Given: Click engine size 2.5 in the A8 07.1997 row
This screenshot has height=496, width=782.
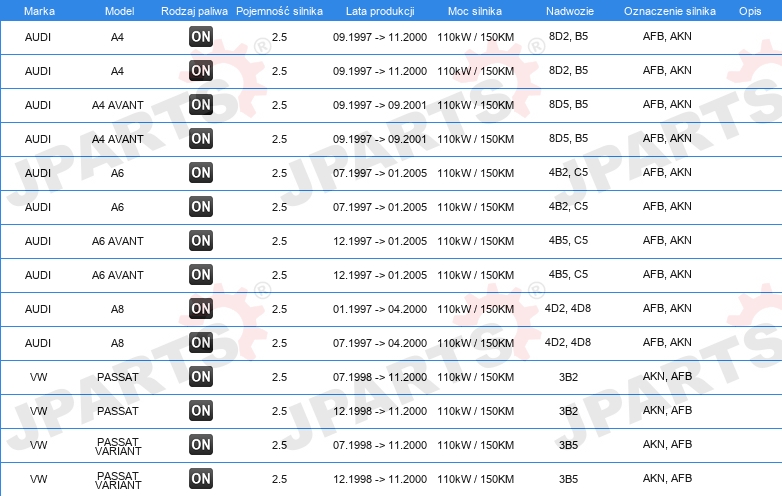Looking at the screenshot, I should pos(279,343).
